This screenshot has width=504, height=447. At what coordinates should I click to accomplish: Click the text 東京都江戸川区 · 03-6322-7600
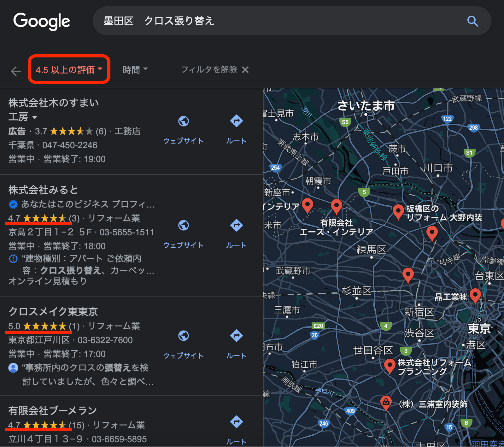click(x=70, y=340)
